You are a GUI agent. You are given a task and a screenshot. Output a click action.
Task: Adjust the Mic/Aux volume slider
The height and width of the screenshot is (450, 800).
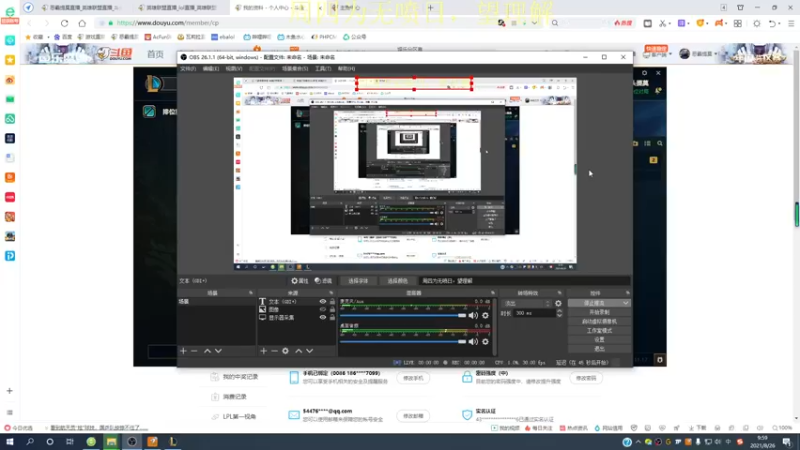point(403,315)
